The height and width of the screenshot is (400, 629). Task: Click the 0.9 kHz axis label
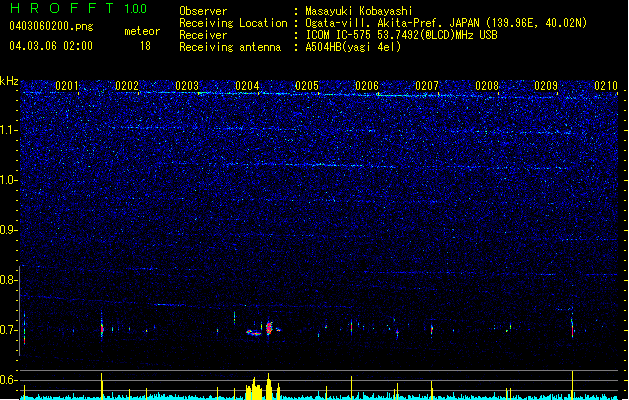point(8,230)
